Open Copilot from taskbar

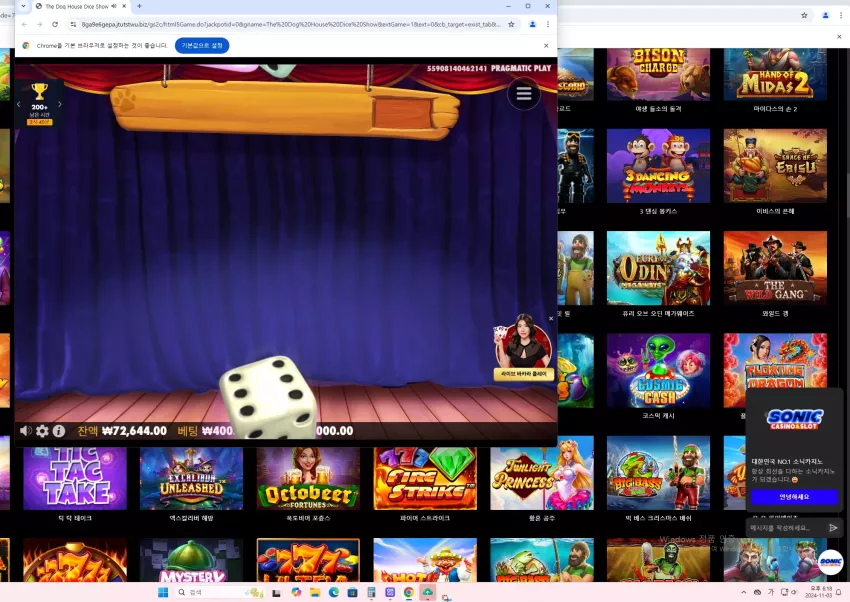(x=296, y=592)
